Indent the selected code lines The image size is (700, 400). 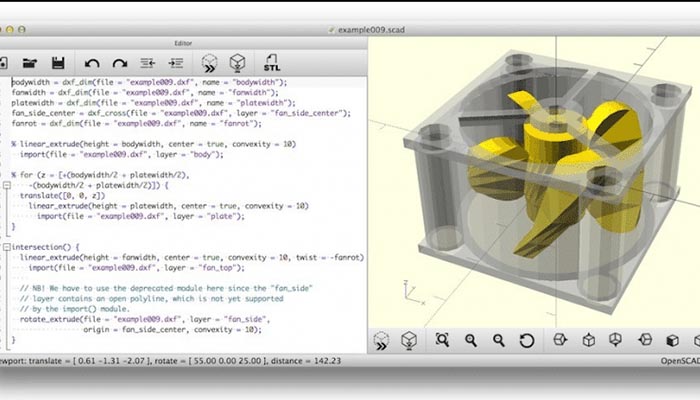pyautogui.click(x=175, y=62)
